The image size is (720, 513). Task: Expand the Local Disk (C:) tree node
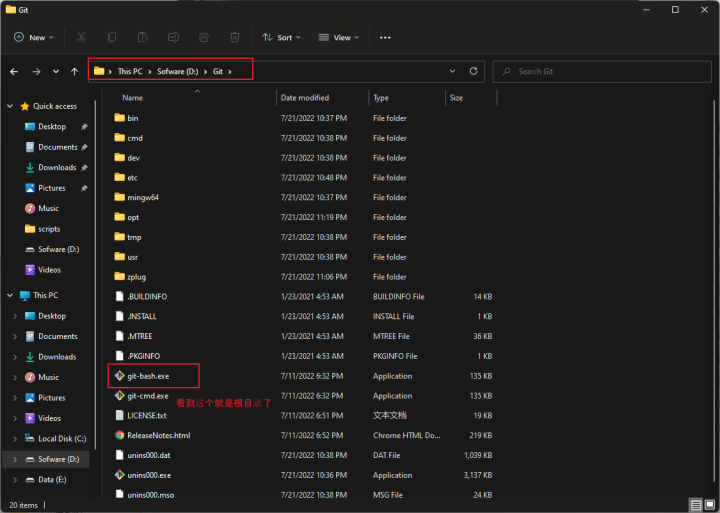[14, 439]
